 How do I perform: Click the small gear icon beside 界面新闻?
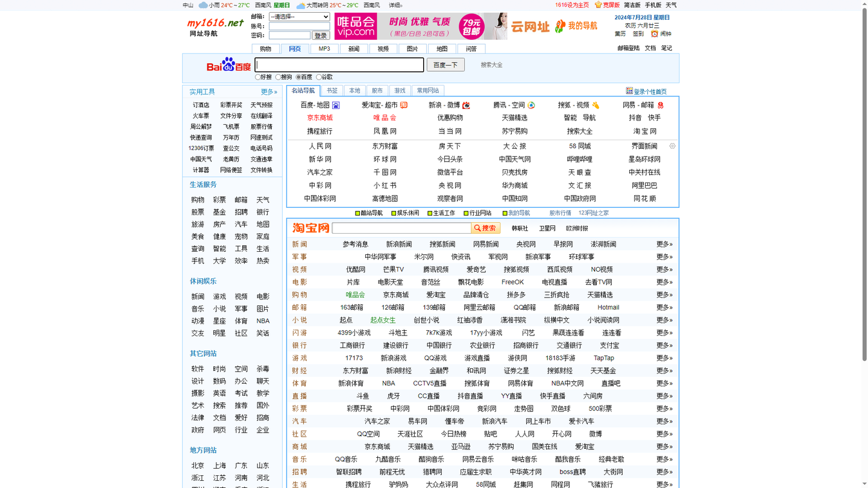[673, 146]
